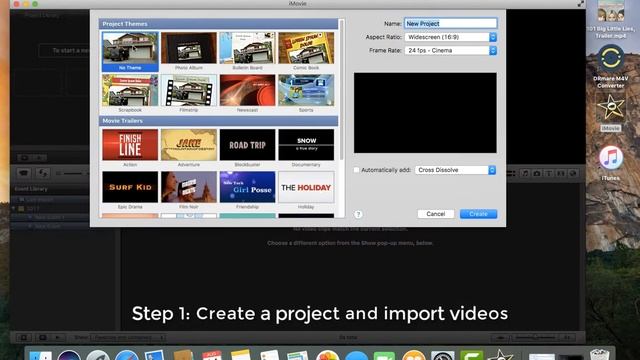Open Photos app from the Dock
Image resolution: width=640 pixels, height=360 pixels.
click(327, 355)
